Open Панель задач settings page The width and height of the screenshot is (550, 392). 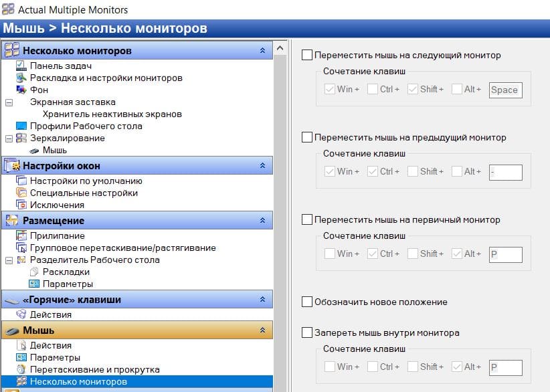[61, 66]
